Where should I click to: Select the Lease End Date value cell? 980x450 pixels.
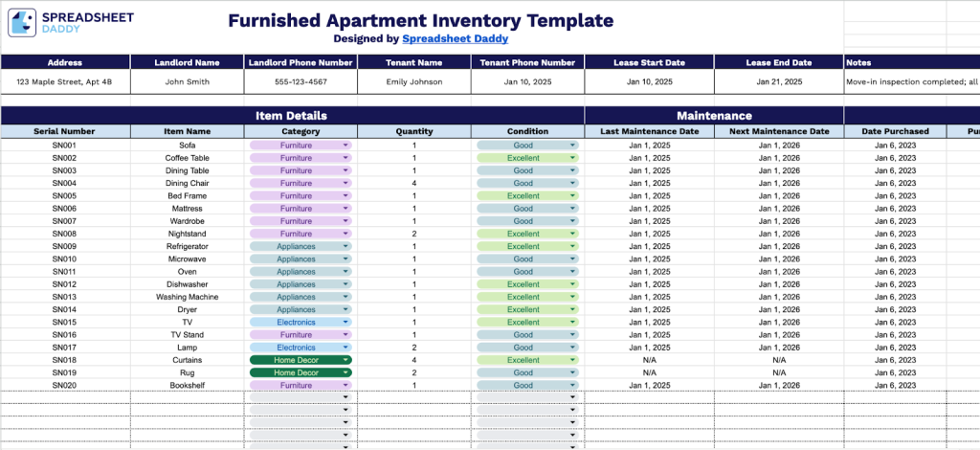pos(777,82)
